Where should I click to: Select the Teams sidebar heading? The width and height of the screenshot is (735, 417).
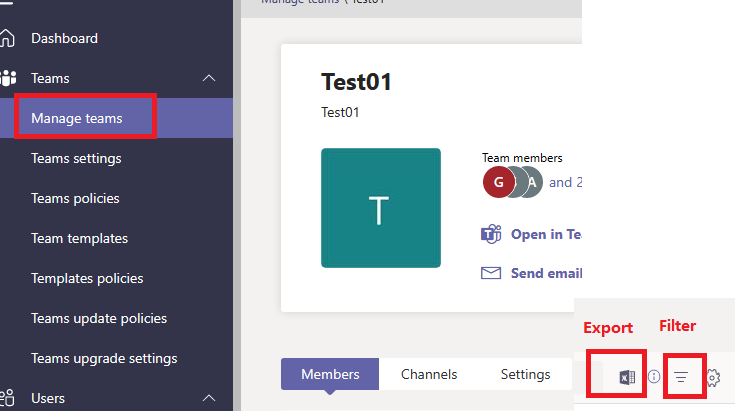50,78
